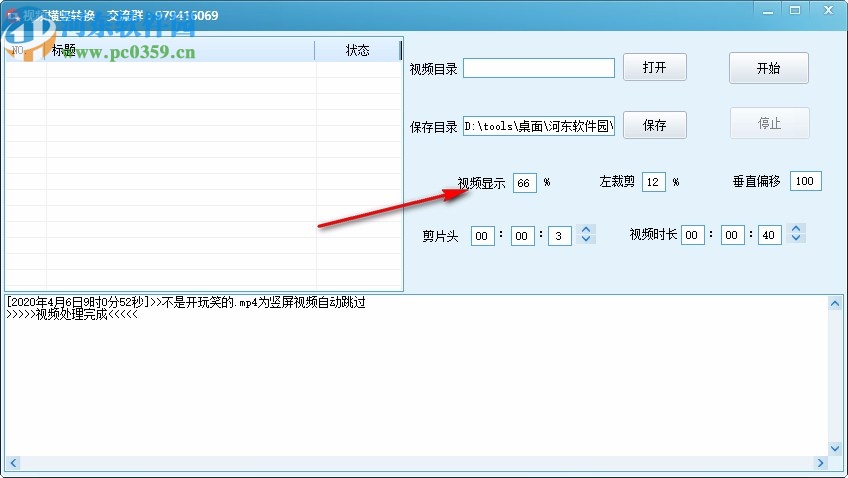Image resolution: width=848 pixels, height=478 pixels.
Task: Click the 保存 button for save directory
Action: pos(654,125)
